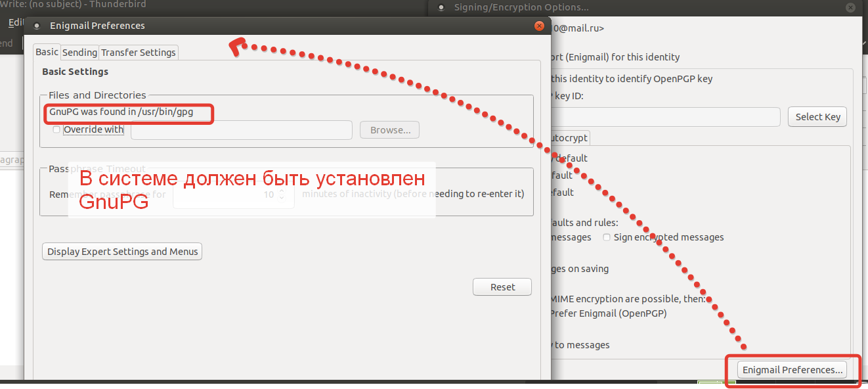Viewport: 868px width, 389px height.
Task: Click the Enigmail Preferences title bar icon
Action: (37, 26)
